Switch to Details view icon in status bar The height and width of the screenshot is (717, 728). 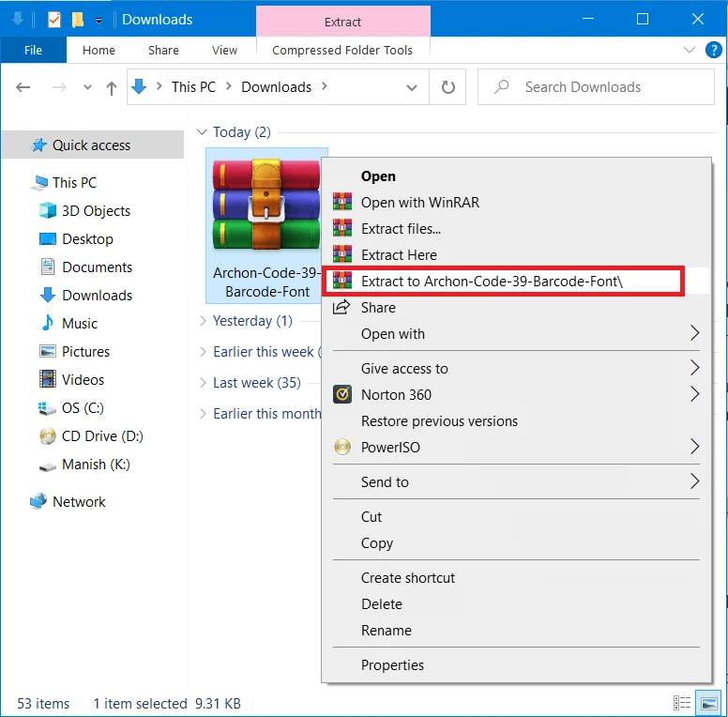coord(682,703)
